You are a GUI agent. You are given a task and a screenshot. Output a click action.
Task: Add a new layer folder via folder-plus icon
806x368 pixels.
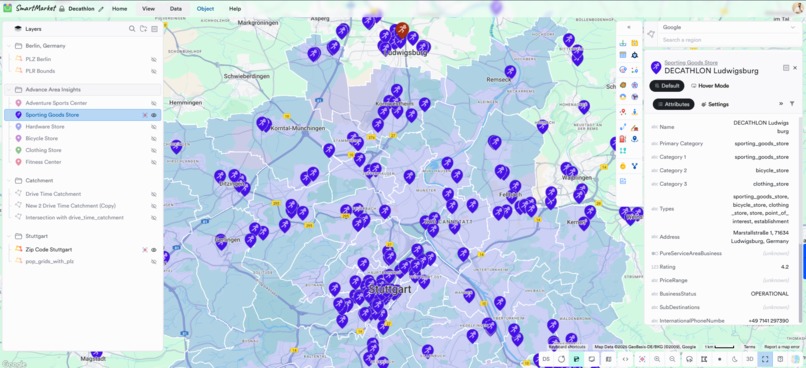143,29
